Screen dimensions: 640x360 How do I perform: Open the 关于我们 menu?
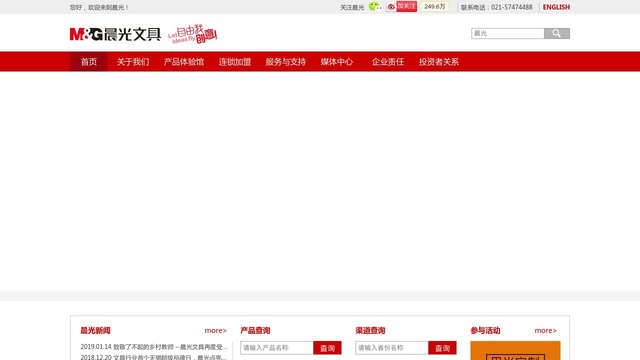133,62
